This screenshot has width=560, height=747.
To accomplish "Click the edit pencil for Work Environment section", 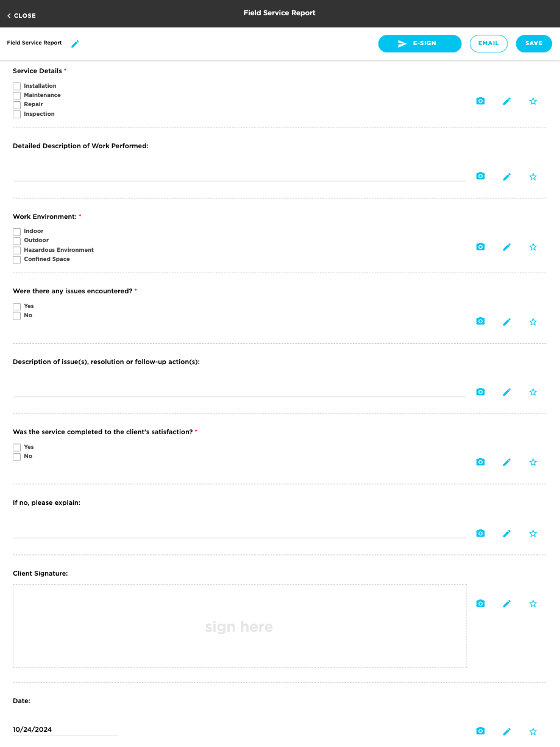I will pos(506,247).
